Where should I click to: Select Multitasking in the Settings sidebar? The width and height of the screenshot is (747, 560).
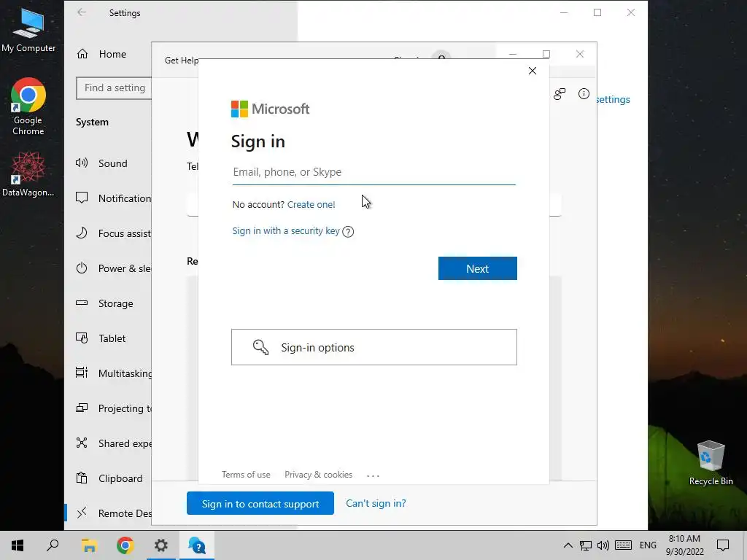[108, 373]
